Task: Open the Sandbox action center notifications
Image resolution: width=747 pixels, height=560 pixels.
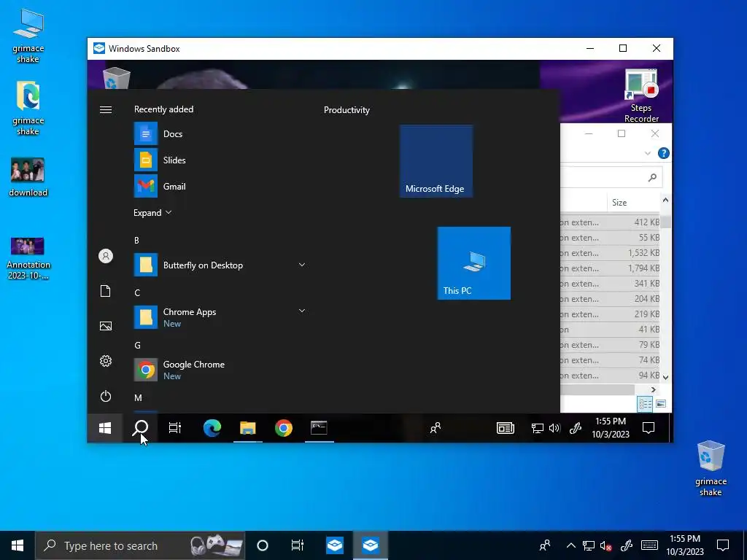Action: point(649,428)
